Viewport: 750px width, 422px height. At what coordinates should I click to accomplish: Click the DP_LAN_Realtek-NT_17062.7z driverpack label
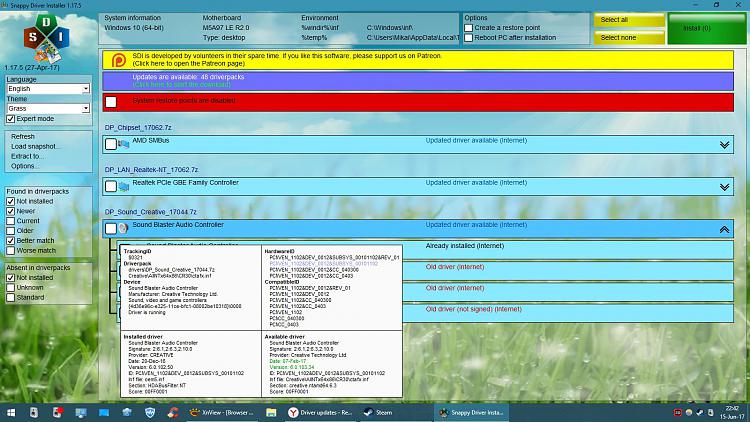click(x=151, y=170)
